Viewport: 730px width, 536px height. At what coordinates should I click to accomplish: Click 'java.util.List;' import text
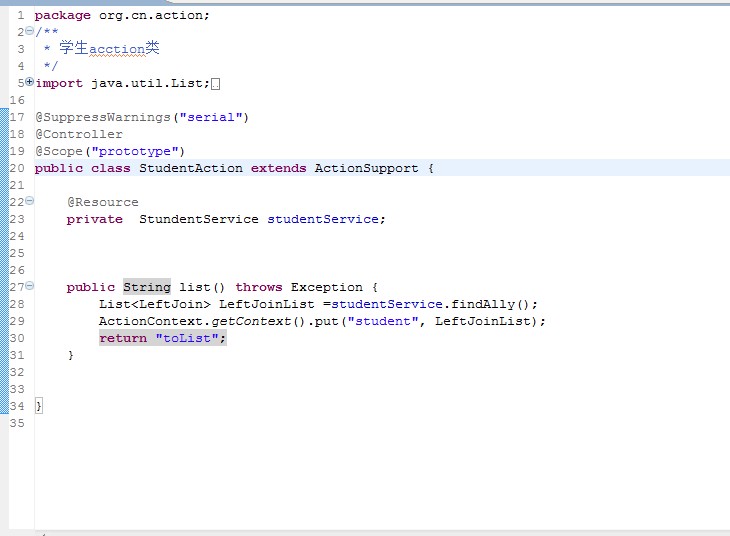pyautogui.click(x=150, y=83)
